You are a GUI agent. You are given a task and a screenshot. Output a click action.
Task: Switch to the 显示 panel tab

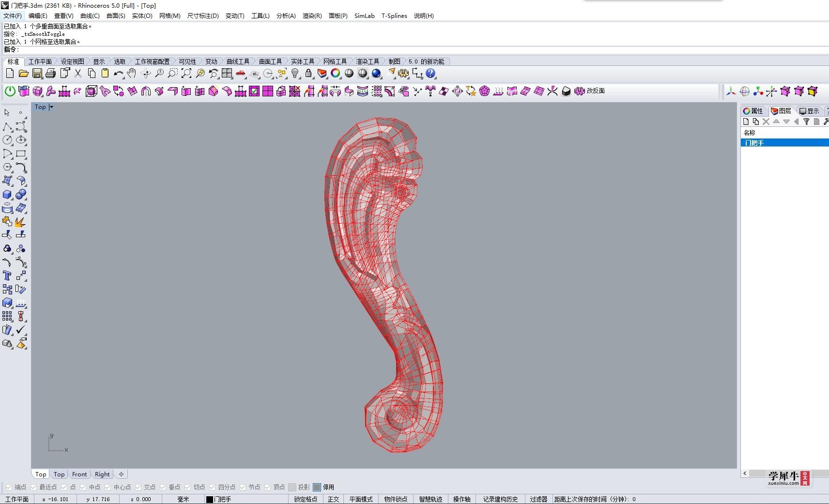[x=809, y=111]
